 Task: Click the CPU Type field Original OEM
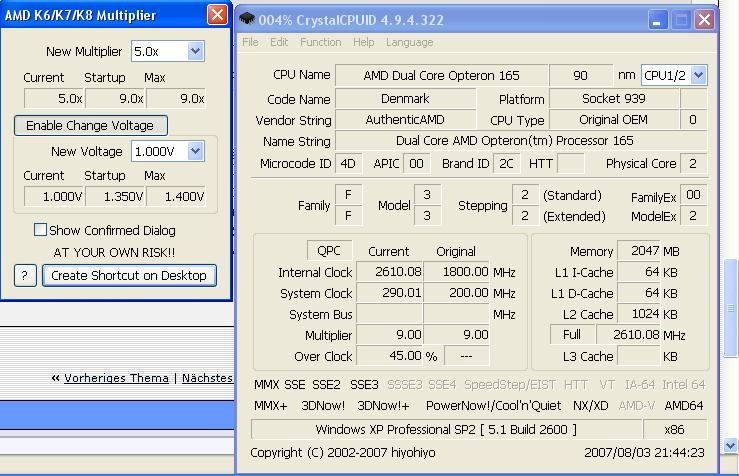(x=614, y=120)
